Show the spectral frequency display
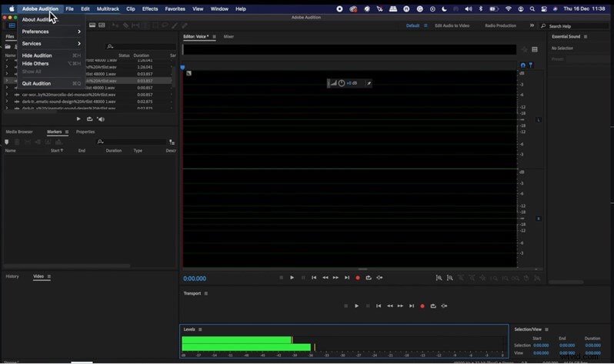614x364 pixels. 92,25
